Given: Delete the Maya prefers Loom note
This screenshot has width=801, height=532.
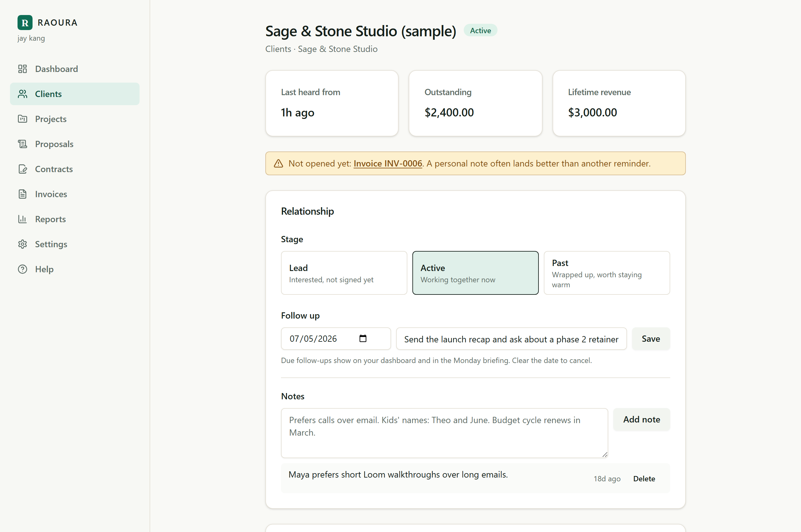Looking at the screenshot, I should (644, 479).
